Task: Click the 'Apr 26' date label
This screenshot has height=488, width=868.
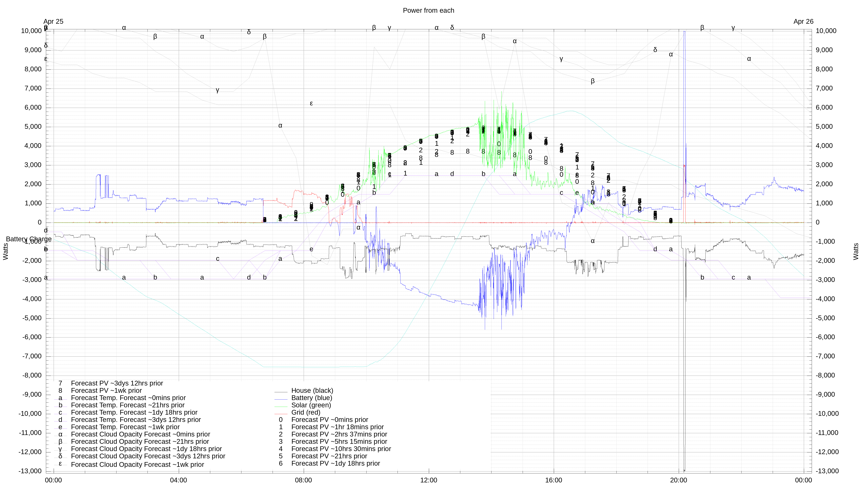Action: point(803,22)
